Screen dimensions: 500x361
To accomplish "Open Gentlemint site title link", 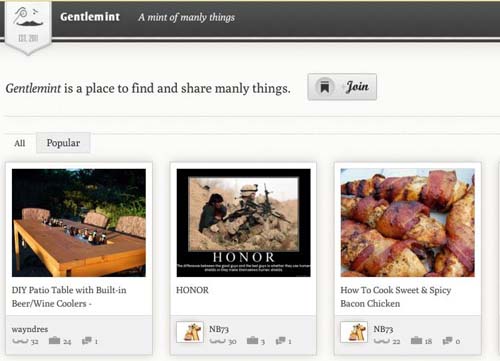I will 90,17.
